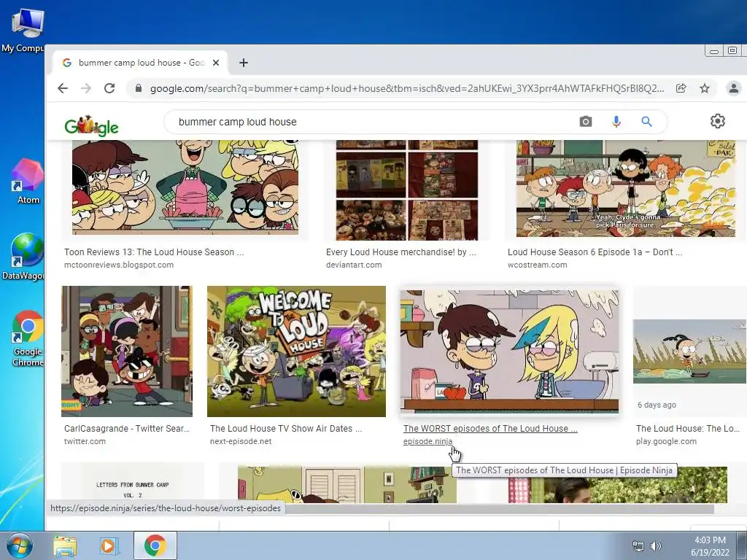Visit the next-episode.net source link

tap(241, 441)
